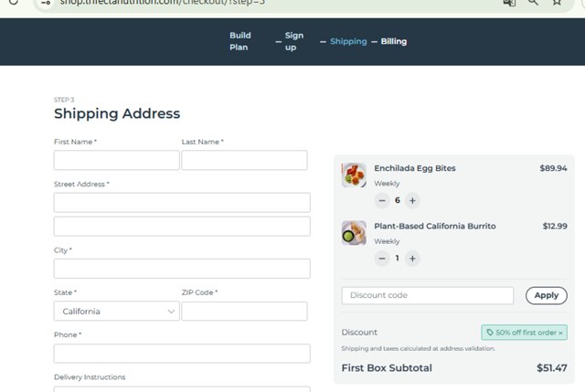This screenshot has width=585, height=392.
Task: View site information icon in address bar
Action: (46, 2)
